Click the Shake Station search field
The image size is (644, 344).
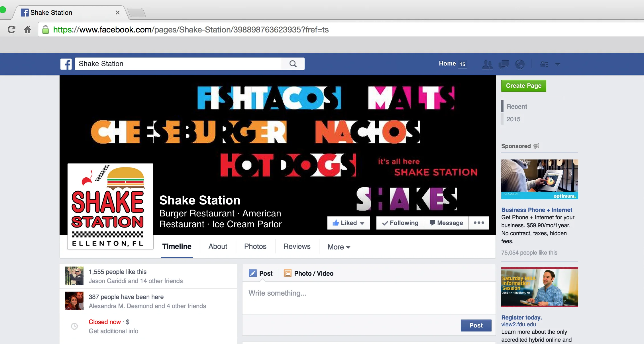pyautogui.click(x=178, y=64)
